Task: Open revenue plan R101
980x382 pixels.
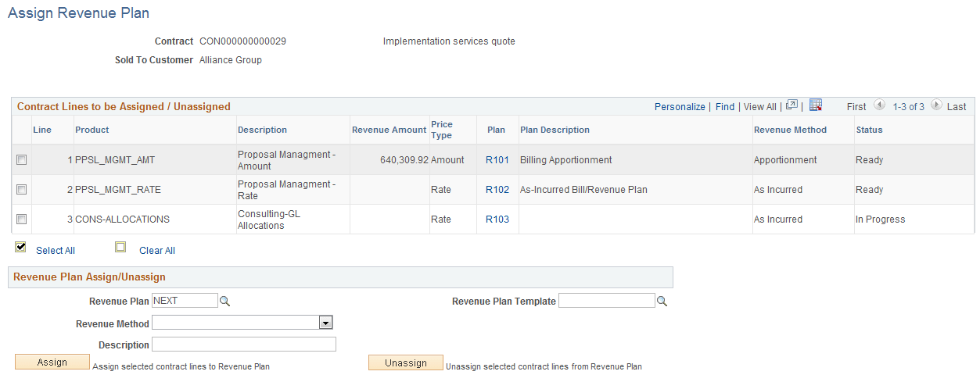Action: (497, 160)
